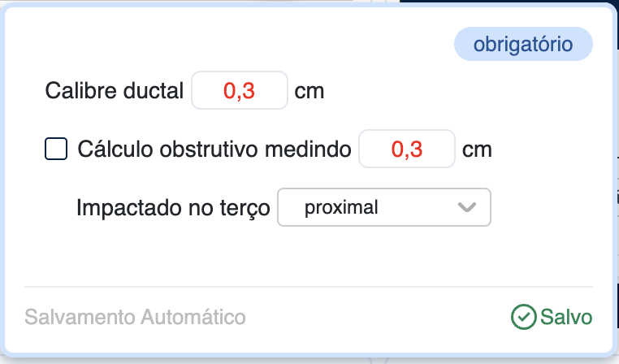The width and height of the screenshot is (619, 364).
Task: Click the divider line above Salvamento Automático
Action: coord(309,287)
